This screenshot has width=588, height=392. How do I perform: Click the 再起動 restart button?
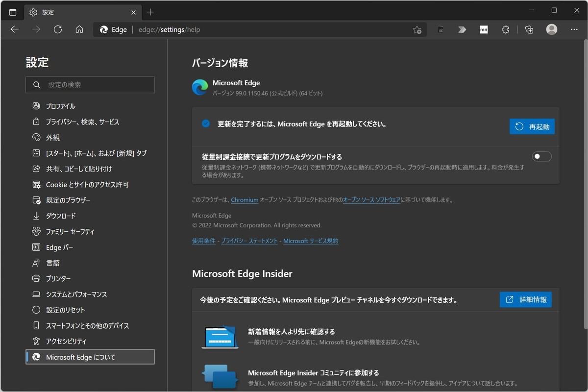(532, 126)
